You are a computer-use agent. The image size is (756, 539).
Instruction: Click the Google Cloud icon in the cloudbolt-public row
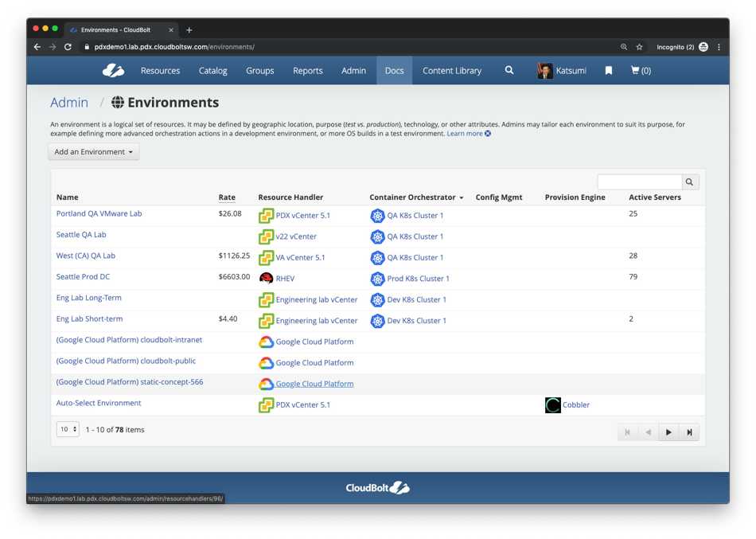(x=266, y=363)
